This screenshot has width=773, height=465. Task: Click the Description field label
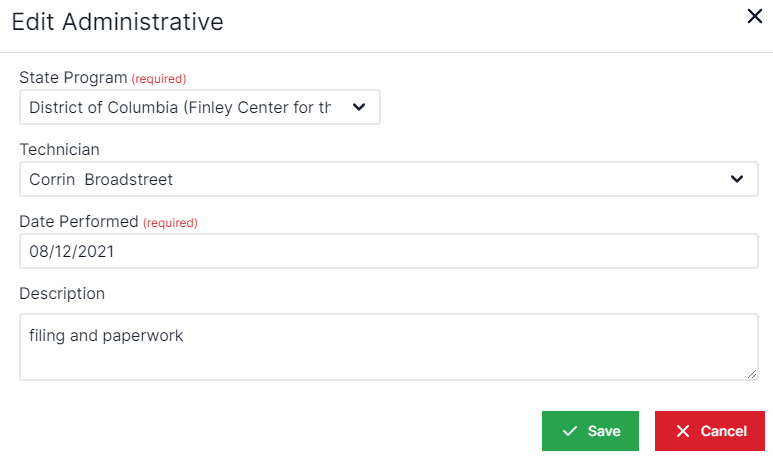[62, 293]
